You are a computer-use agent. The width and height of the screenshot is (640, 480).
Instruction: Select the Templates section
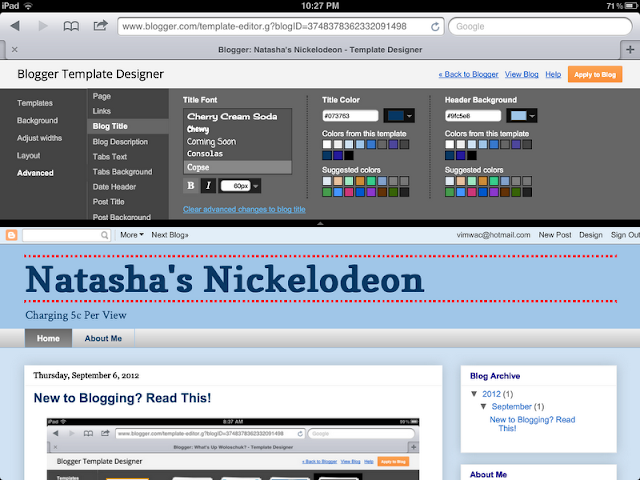pyautogui.click(x=35, y=103)
